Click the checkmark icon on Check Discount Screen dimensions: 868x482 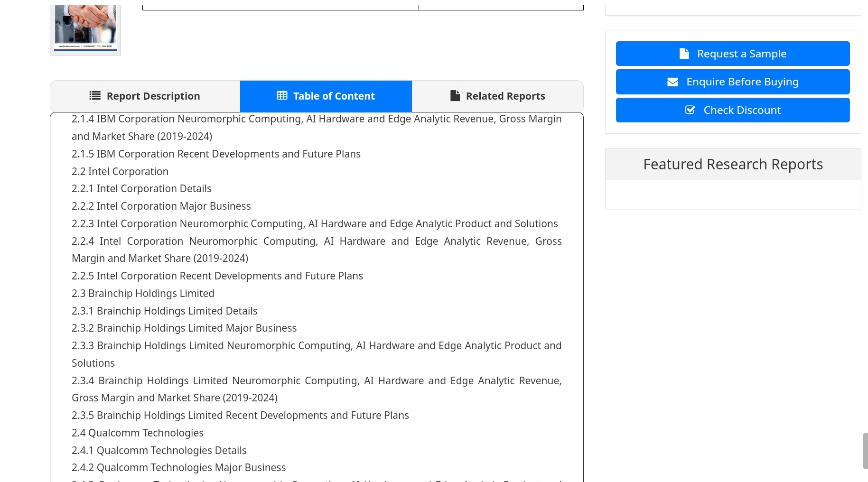tap(691, 110)
